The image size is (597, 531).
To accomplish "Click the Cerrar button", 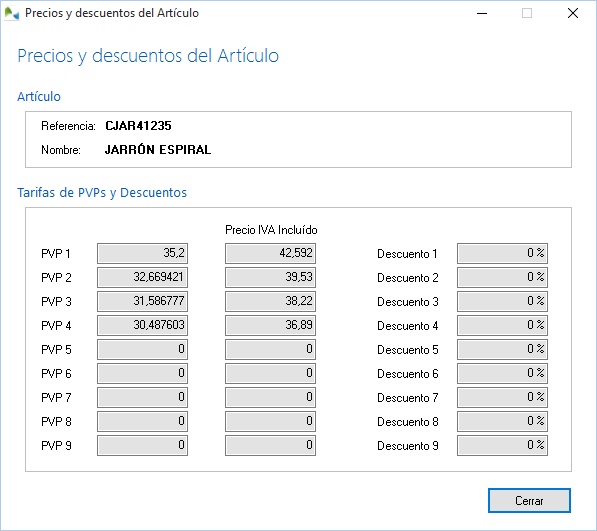I will click(x=529, y=500).
